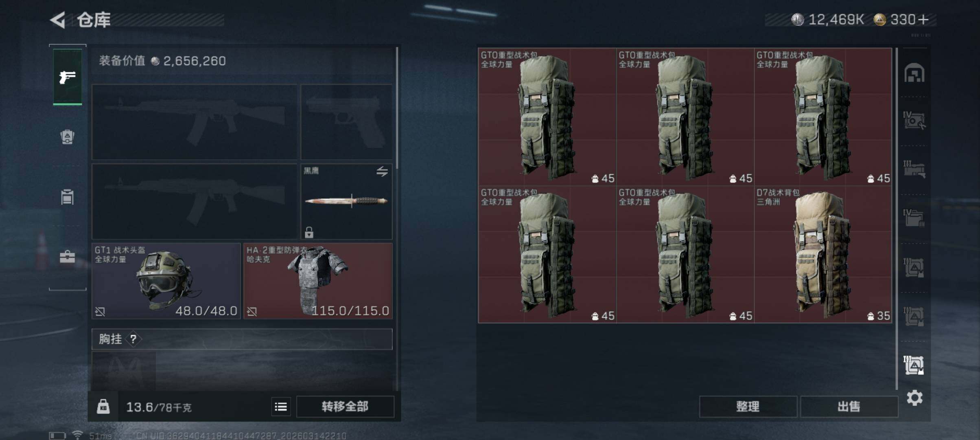Open the chest rig tab icon in sidebar
Screen dimensions: 980x440
pyautogui.click(x=67, y=197)
